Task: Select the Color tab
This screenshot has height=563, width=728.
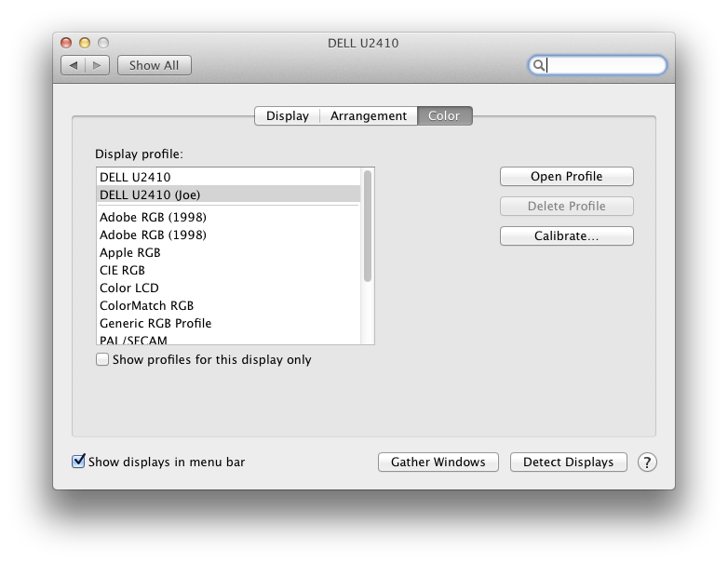Action: click(444, 115)
